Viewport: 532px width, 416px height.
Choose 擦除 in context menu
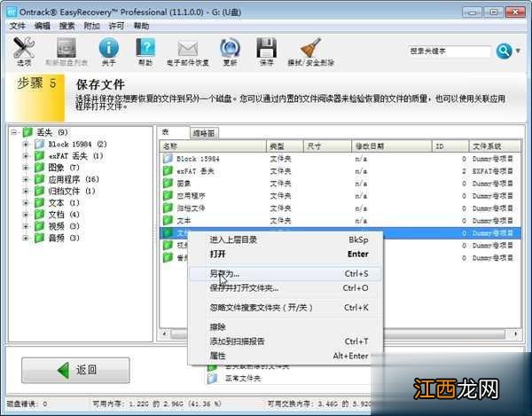point(285,327)
